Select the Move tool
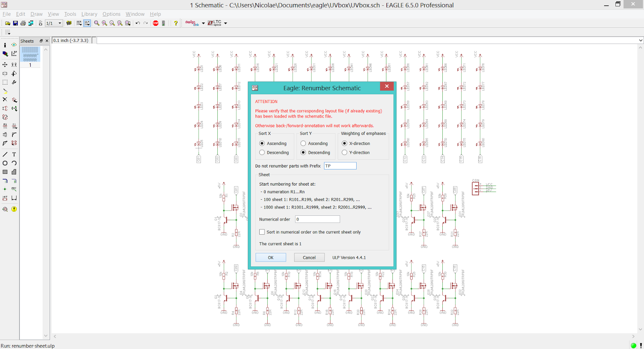The height and width of the screenshot is (349, 644). pos(5,64)
